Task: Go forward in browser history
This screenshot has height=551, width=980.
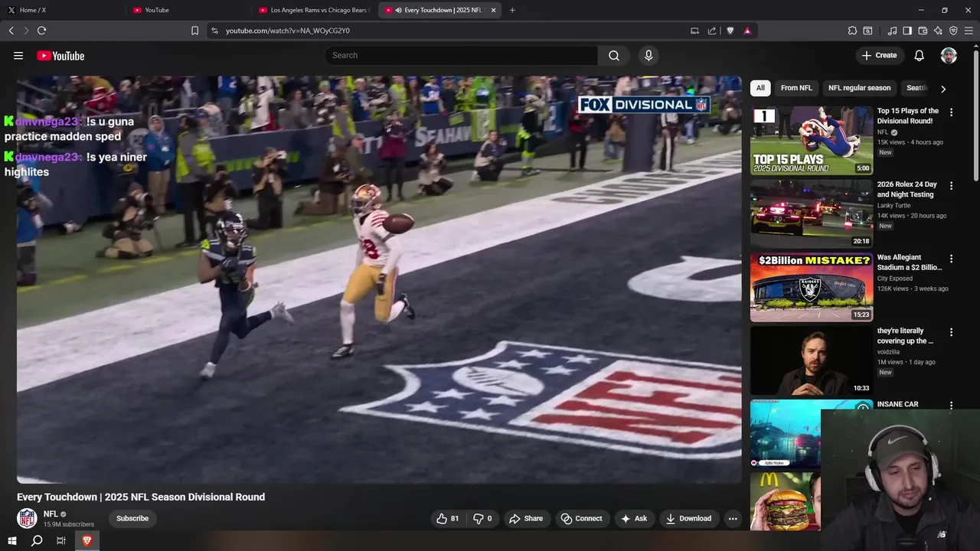Action: (x=26, y=31)
